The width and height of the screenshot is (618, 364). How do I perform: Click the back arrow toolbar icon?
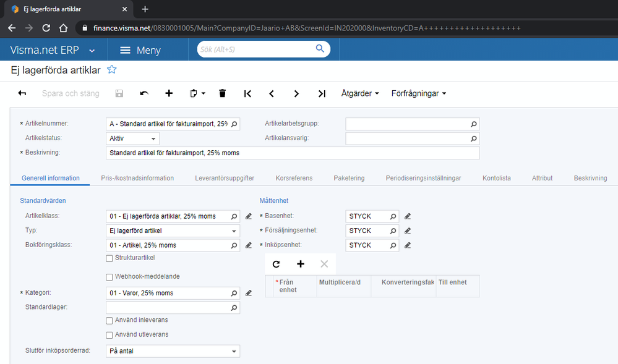[22, 93]
